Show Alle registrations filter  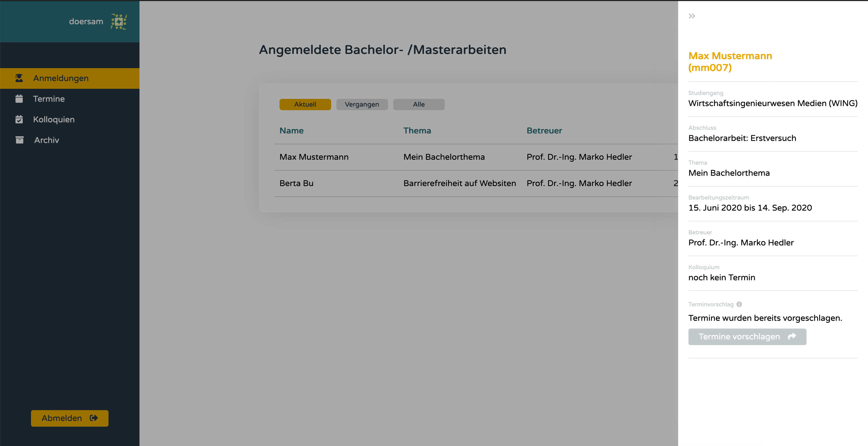(419, 104)
